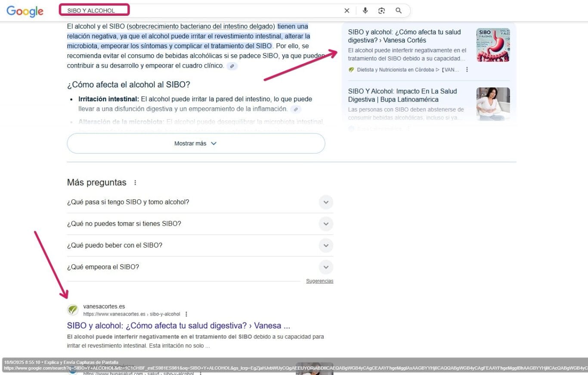Clear the search box with the X icon

(347, 11)
